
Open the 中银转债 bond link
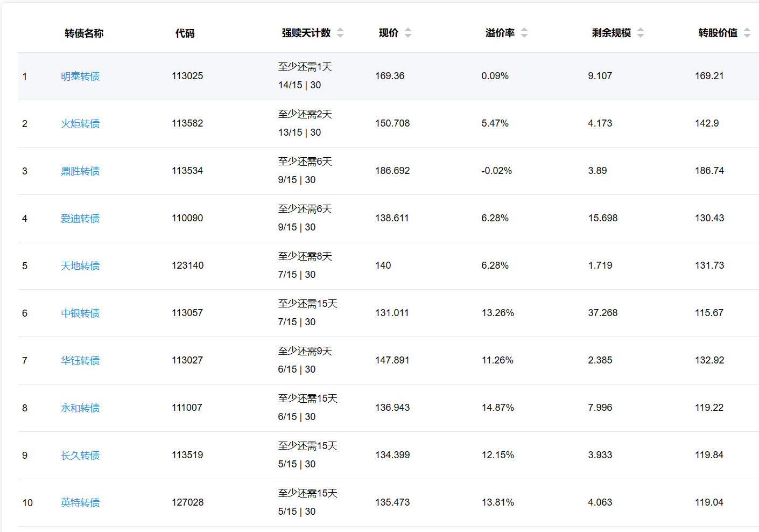tap(80, 313)
